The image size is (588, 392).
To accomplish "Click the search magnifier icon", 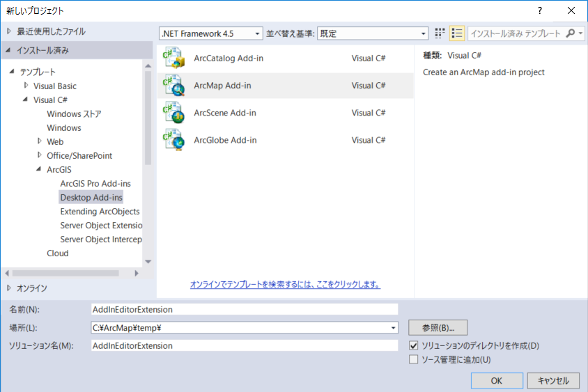I will 570,33.
